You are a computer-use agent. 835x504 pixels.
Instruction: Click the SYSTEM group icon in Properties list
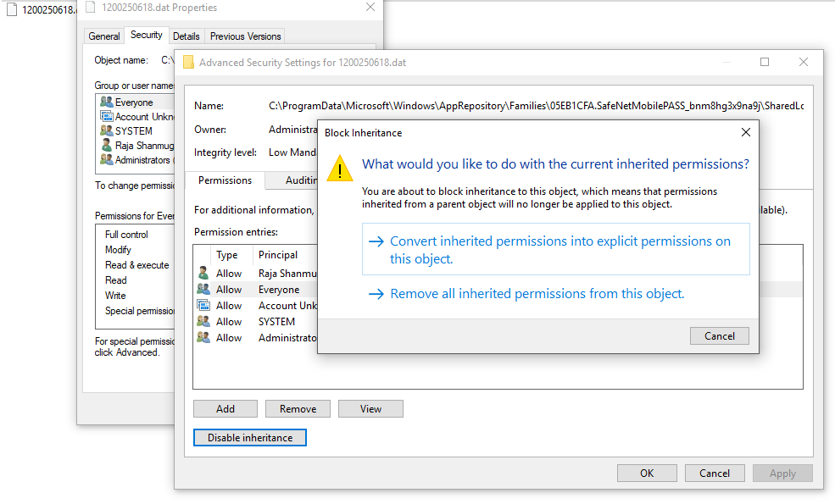pos(106,131)
